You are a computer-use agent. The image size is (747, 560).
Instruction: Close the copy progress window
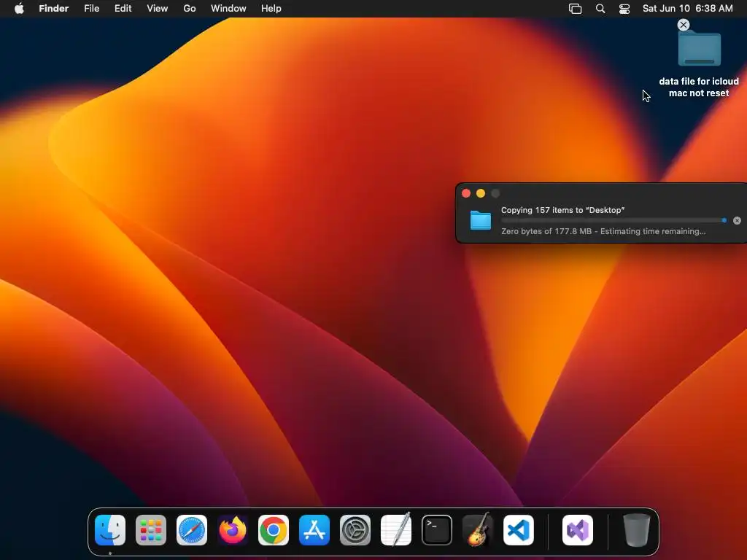point(466,193)
